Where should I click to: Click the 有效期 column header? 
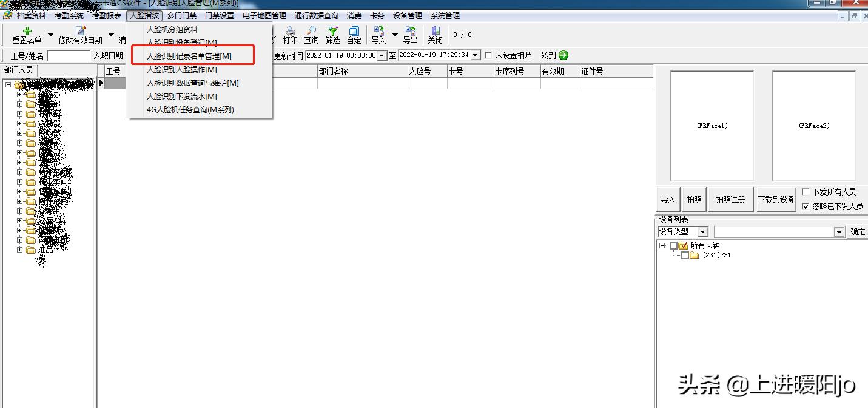560,71
